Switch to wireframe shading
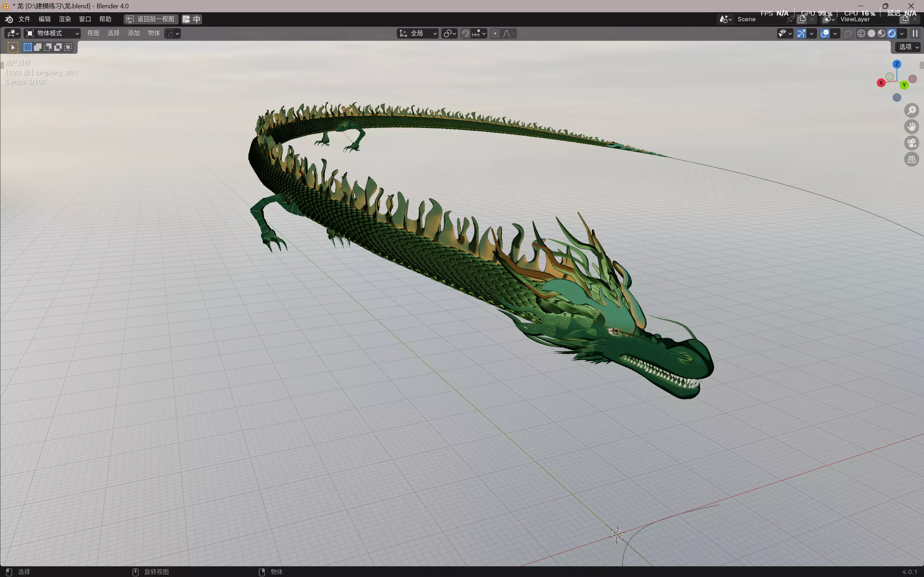 (x=862, y=34)
